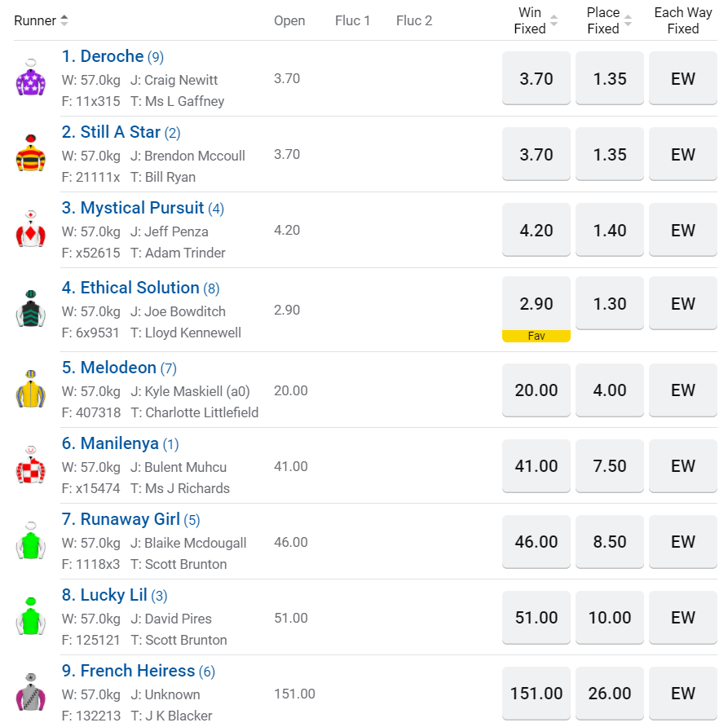Viewport: 728px width, 727px height.
Task: Choose EW bet for Melodeon
Action: tap(682, 390)
